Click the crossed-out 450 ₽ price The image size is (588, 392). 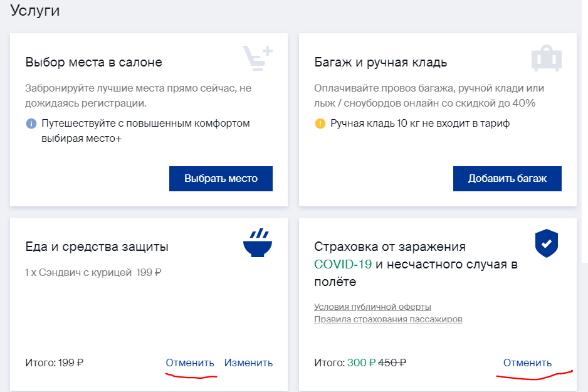tap(392, 363)
